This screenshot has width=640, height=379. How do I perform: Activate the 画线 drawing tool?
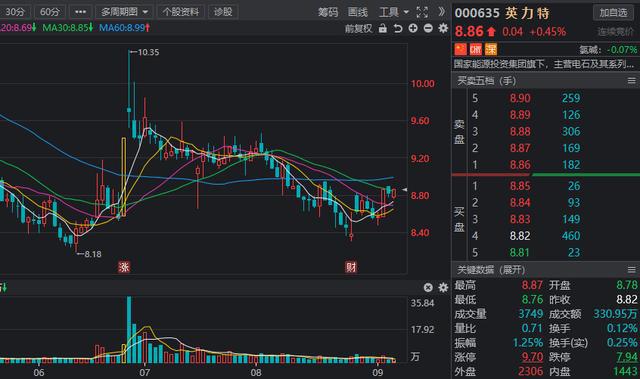[358, 12]
